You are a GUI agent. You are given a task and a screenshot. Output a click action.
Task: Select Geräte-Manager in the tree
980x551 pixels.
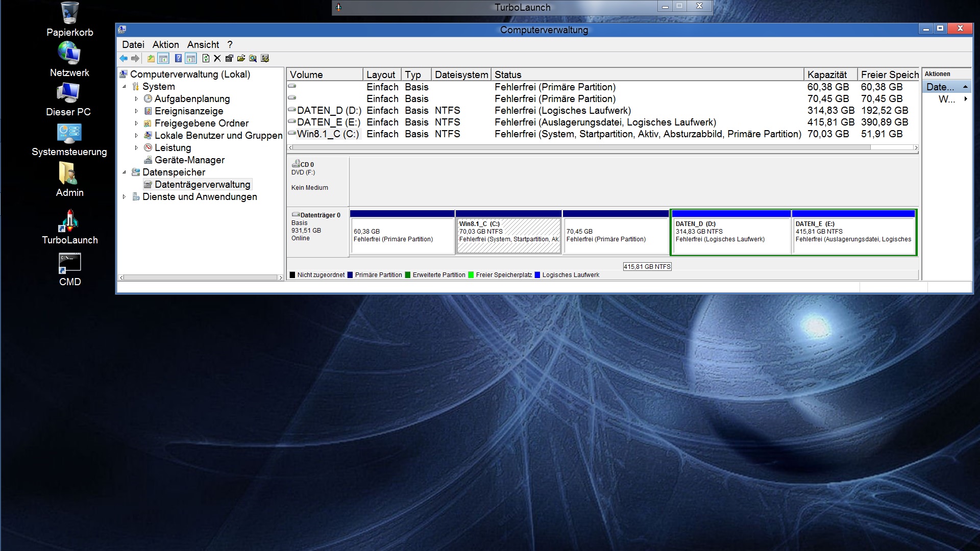(189, 160)
